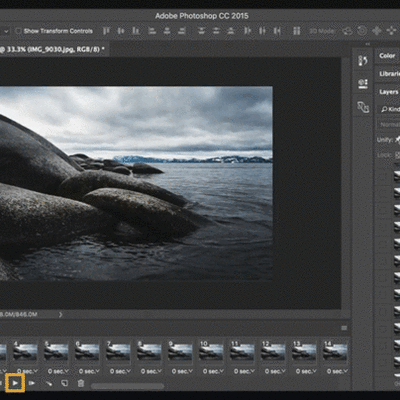This screenshot has width=400, height=400.
Task: Select the 3D pan mode icon
Action: coord(377,31)
